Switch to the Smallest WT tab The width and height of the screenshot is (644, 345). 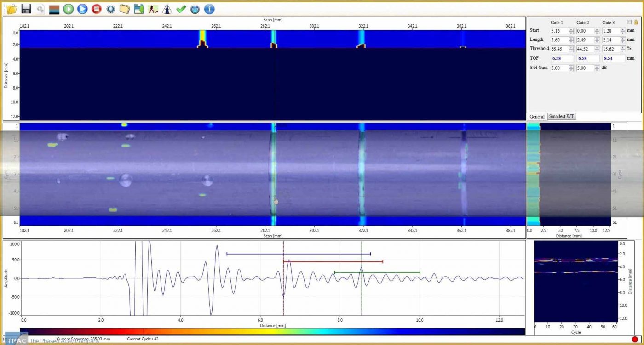562,117
